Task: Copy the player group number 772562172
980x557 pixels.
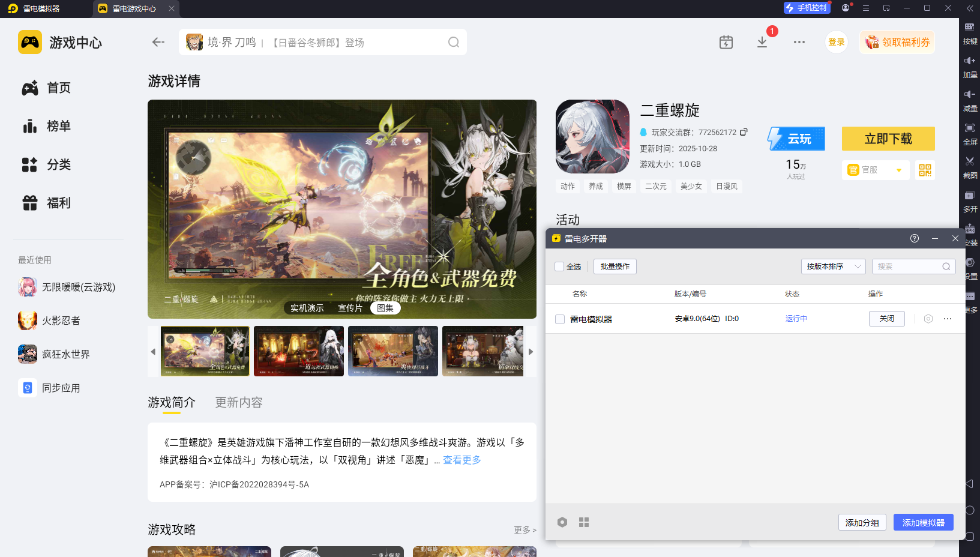Action: (x=744, y=132)
